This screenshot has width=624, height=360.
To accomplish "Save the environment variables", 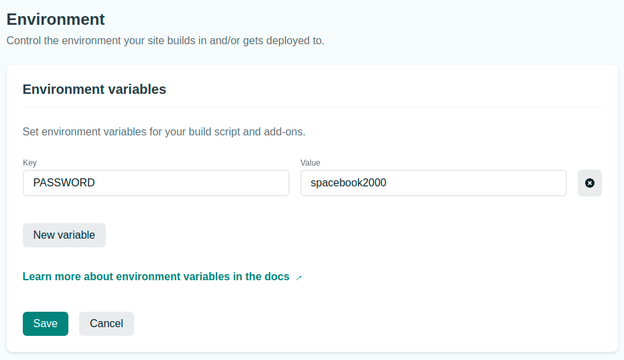I will pos(45,323).
